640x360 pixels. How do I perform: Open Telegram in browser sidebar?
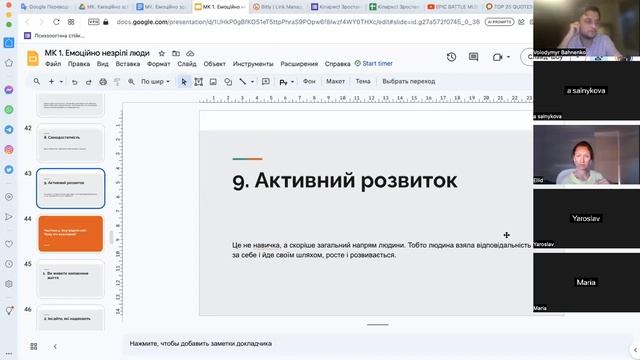pos(9,129)
